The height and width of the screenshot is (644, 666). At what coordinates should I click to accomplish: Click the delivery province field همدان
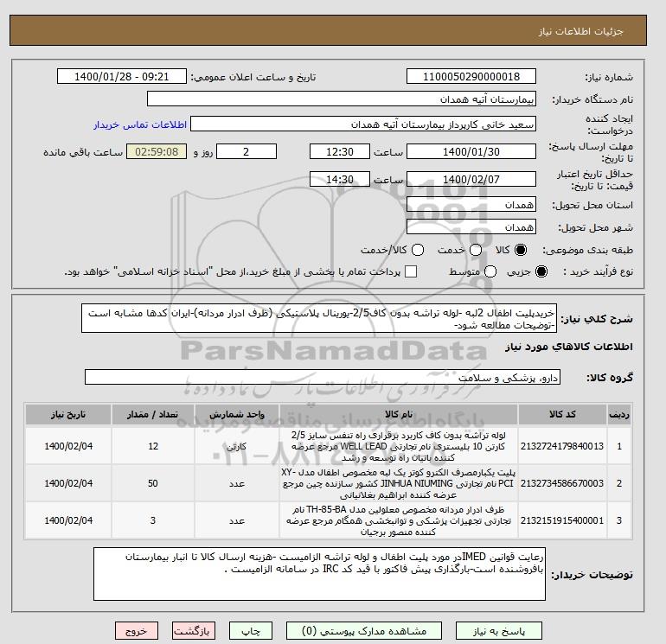point(471,205)
